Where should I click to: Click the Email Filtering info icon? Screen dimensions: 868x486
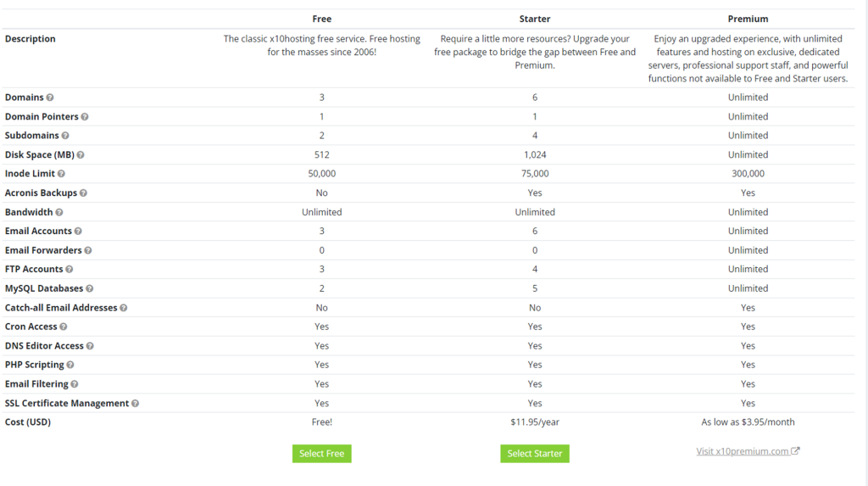coord(75,384)
